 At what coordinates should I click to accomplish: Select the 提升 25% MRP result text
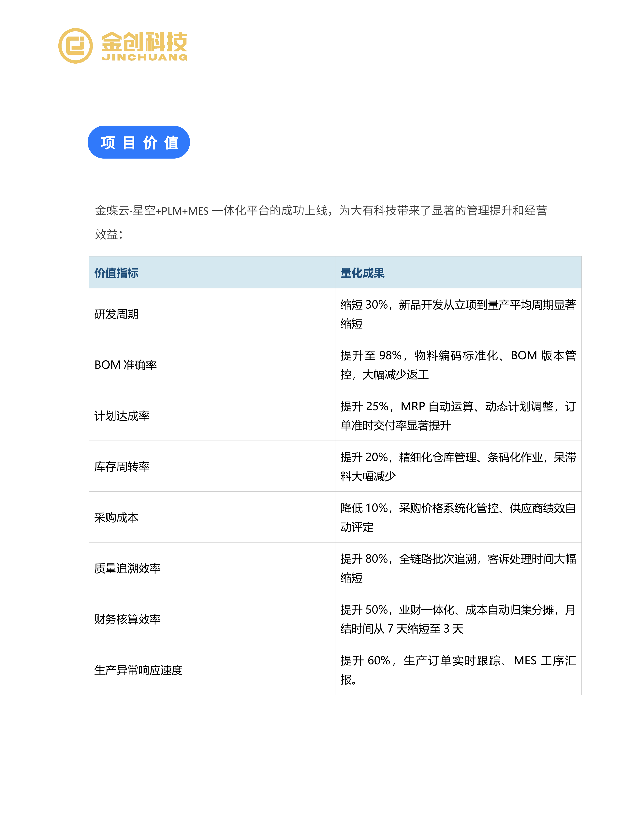pyautogui.click(x=458, y=415)
